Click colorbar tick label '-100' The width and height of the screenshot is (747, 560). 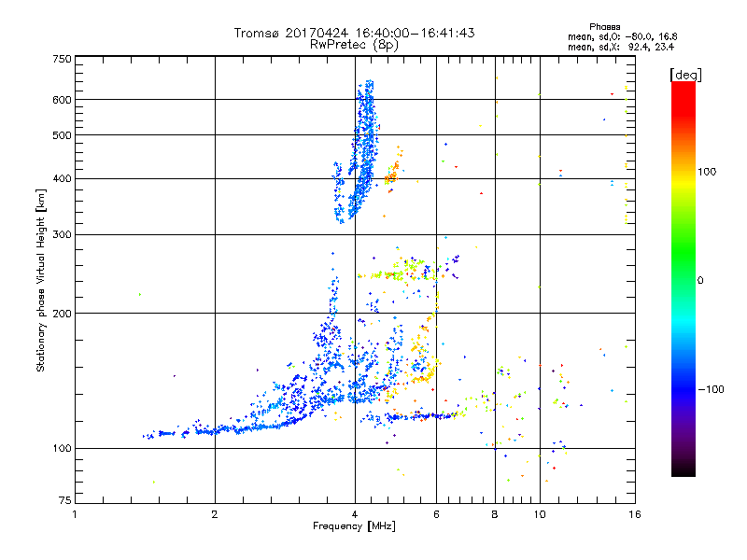click(x=712, y=389)
